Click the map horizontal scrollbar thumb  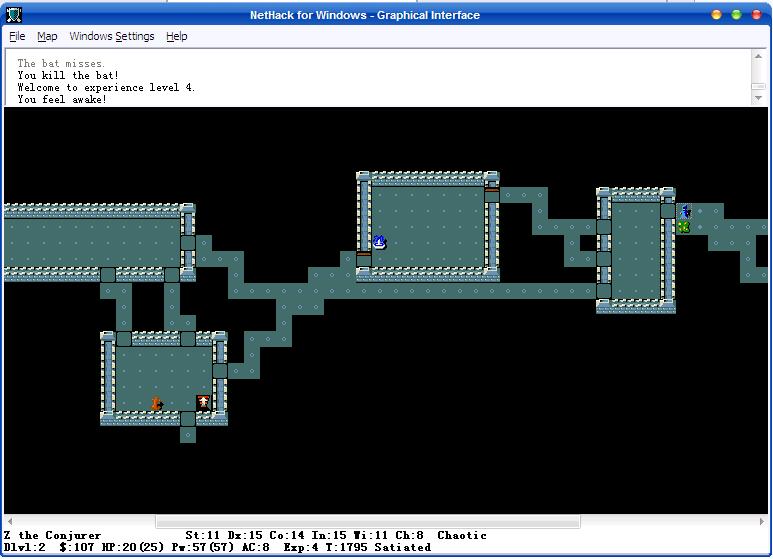click(x=368, y=521)
